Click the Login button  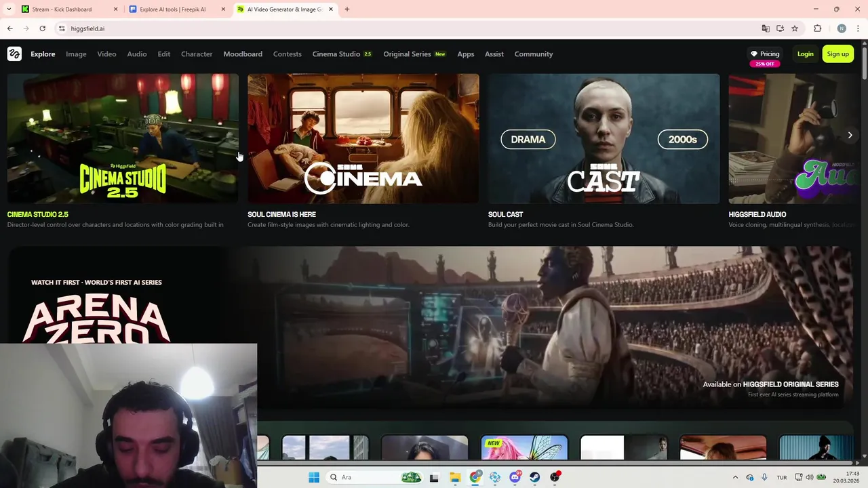[806, 54]
